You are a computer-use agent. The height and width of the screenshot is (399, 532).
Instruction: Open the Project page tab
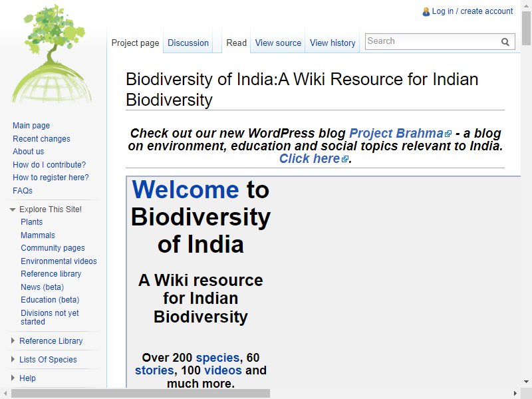pyautogui.click(x=136, y=43)
